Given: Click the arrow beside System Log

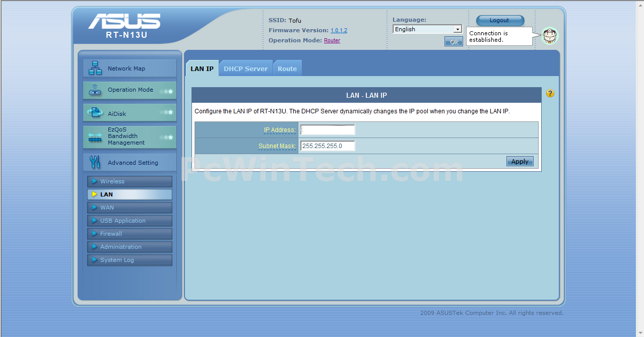Looking at the screenshot, I should [94, 260].
